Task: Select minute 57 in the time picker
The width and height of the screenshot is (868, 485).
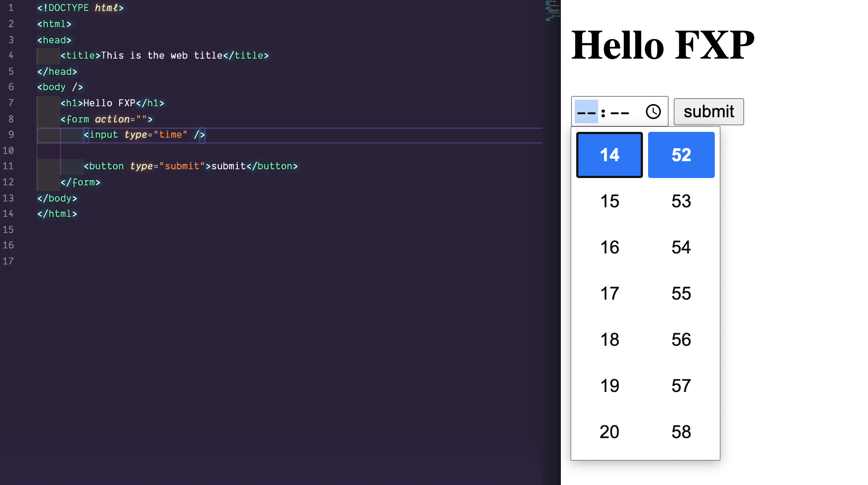Action: coord(681,386)
